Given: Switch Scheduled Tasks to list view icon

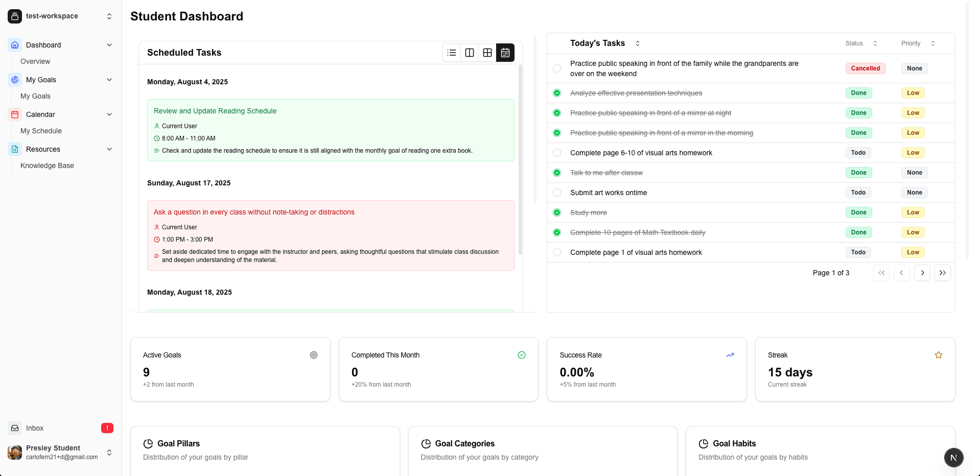Looking at the screenshot, I should pos(452,53).
